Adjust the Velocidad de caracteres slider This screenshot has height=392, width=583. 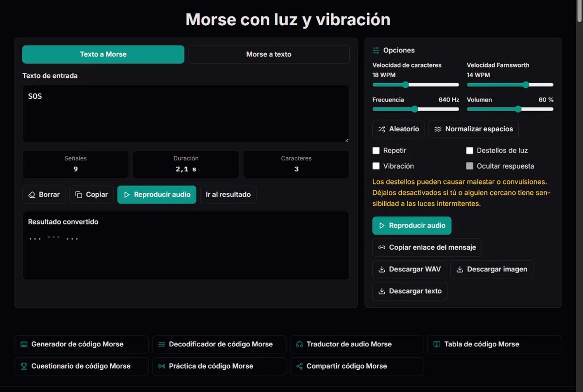[x=415, y=85]
